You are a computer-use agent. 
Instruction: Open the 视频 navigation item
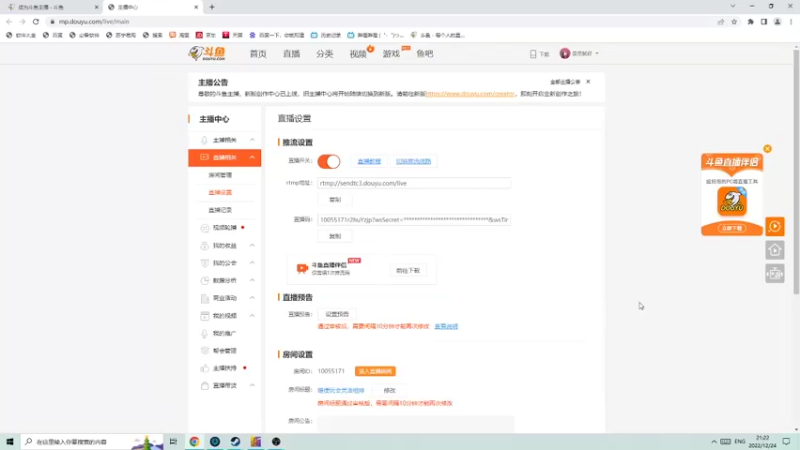358,54
